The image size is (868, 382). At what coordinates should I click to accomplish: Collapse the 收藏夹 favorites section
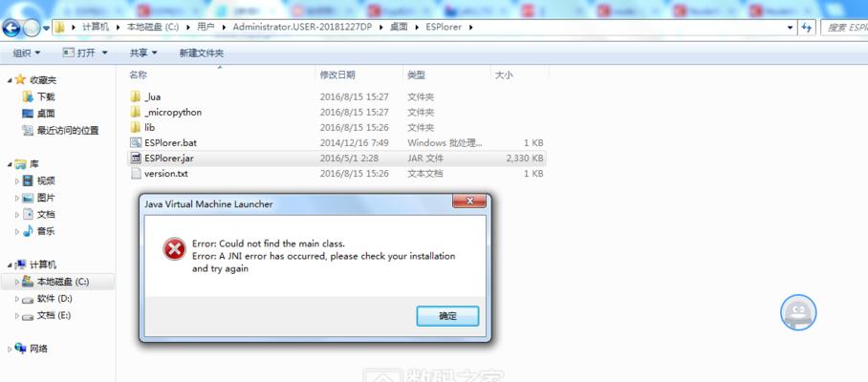pos(10,80)
